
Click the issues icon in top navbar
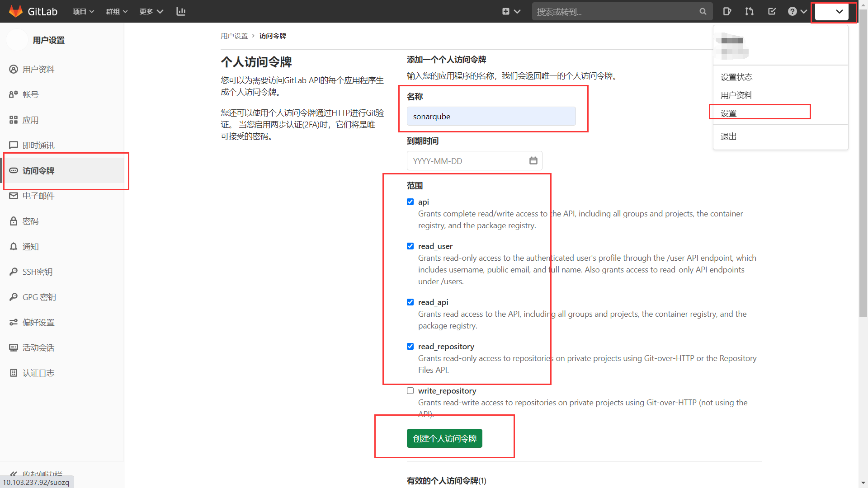[727, 11]
